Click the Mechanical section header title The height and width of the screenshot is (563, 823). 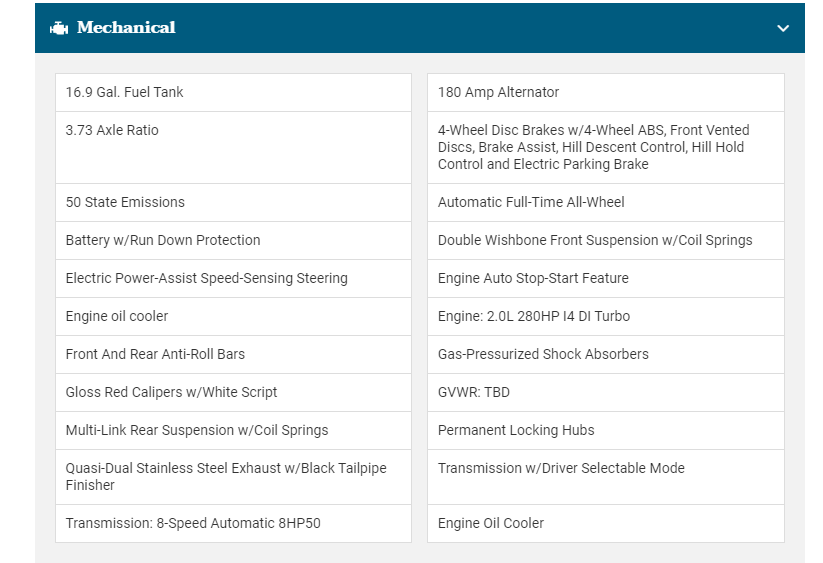[x=126, y=28]
